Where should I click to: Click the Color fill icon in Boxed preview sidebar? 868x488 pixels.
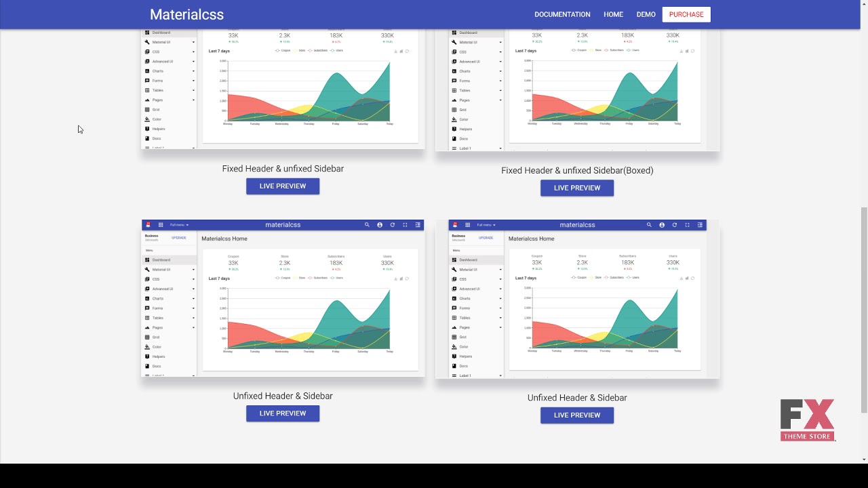coord(454,119)
